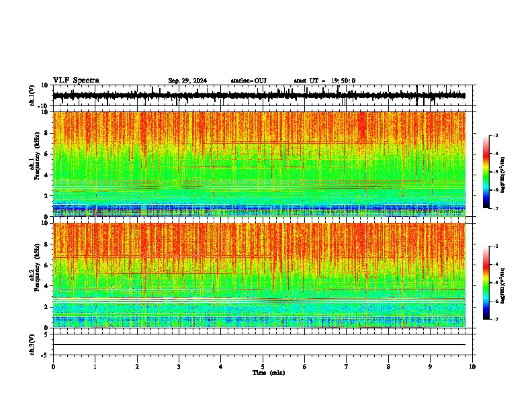Click time axis tick label "9"
532x411 pixels.
click(430, 367)
